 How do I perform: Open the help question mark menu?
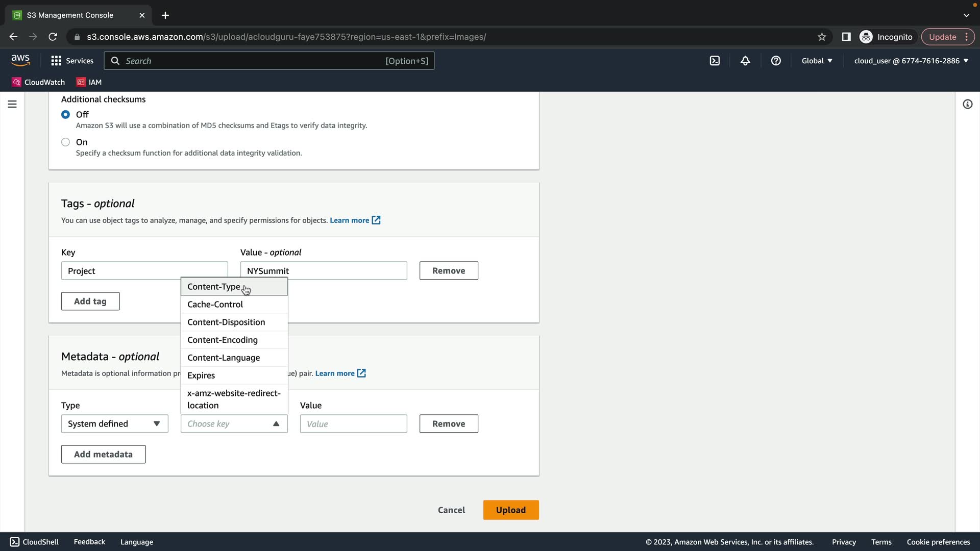(x=776, y=61)
